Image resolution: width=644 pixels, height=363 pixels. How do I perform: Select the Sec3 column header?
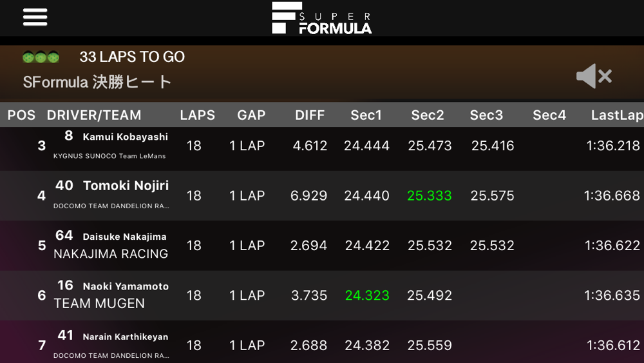[486, 115]
